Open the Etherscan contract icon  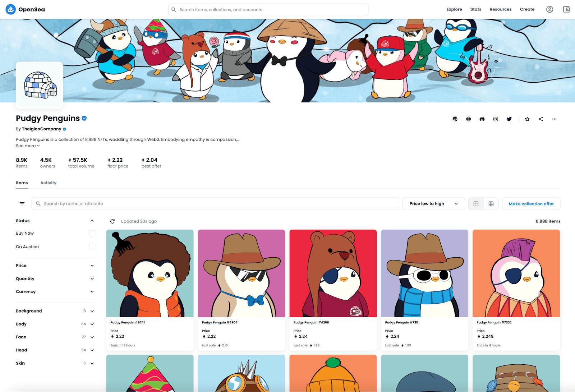tap(455, 119)
